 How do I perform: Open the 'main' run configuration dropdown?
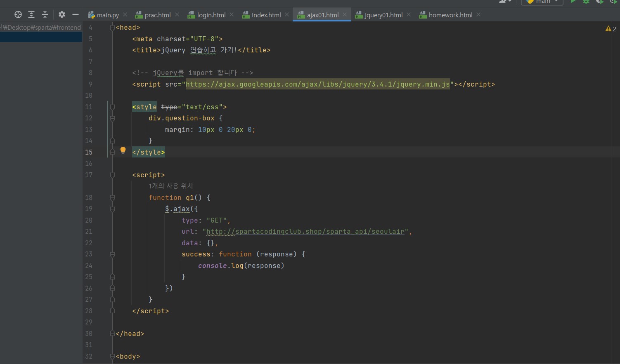click(542, 2)
